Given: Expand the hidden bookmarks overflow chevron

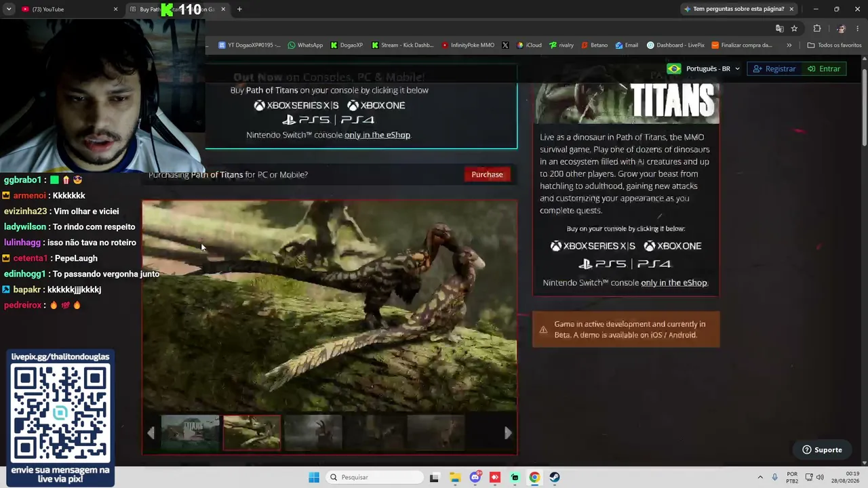Looking at the screenshot, I should (x=789, y=45).
